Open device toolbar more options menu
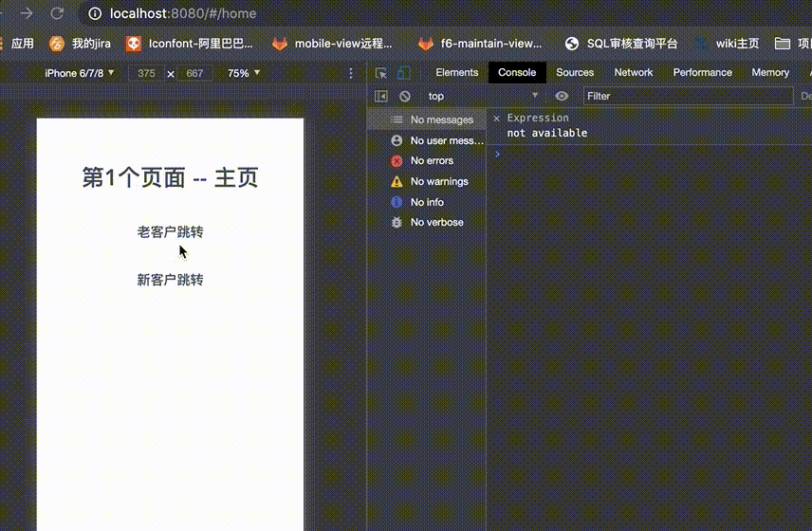812x531 pixels. [x=351, y=73]
